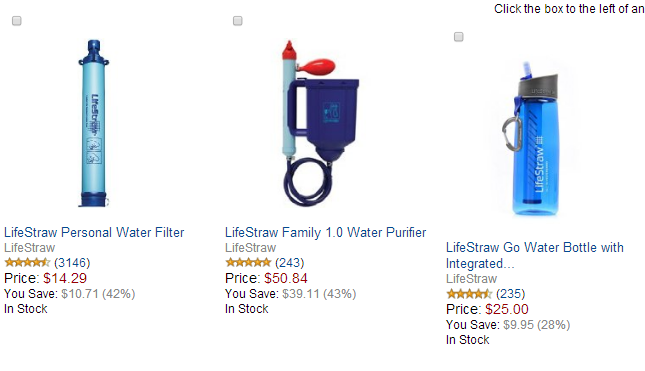
Task: Open the LifeStraw Family purifier product image
Action: [x=320, y=123]
